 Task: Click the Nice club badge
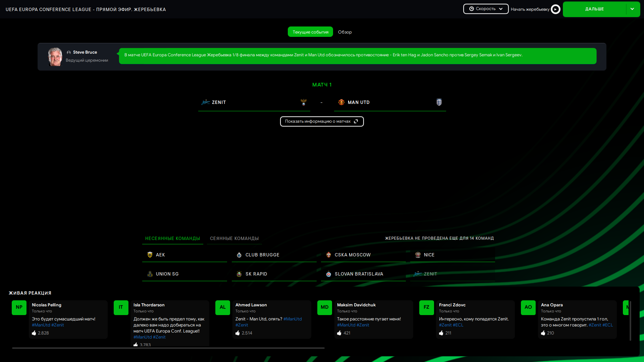418,255
